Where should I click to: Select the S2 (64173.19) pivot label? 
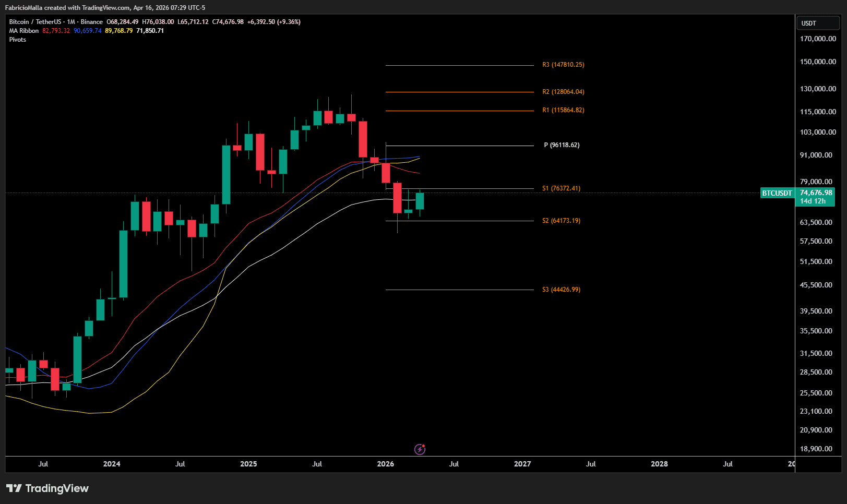point(561,221)
